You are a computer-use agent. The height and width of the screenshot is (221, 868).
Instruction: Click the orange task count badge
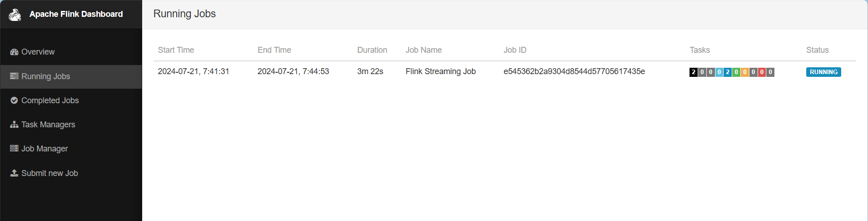tap(745, 72)
